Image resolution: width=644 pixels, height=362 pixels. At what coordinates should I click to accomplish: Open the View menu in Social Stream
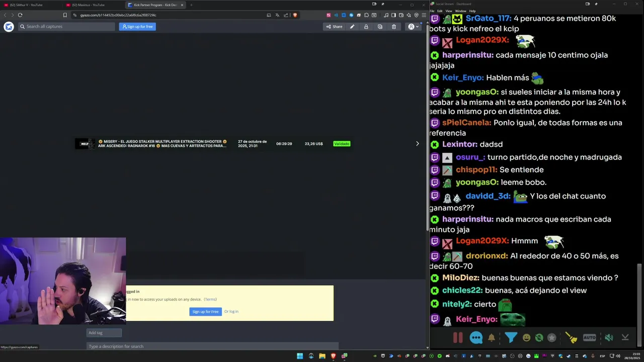point(448,11)
